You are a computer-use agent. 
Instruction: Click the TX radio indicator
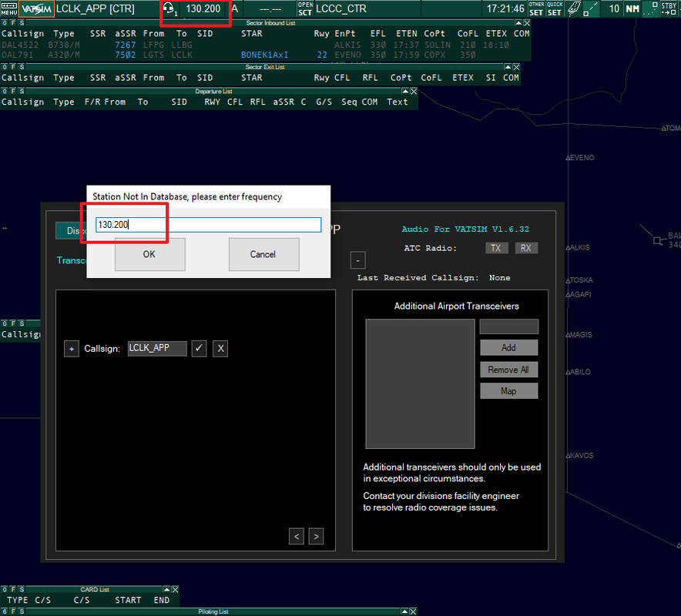tap(496, 248)
